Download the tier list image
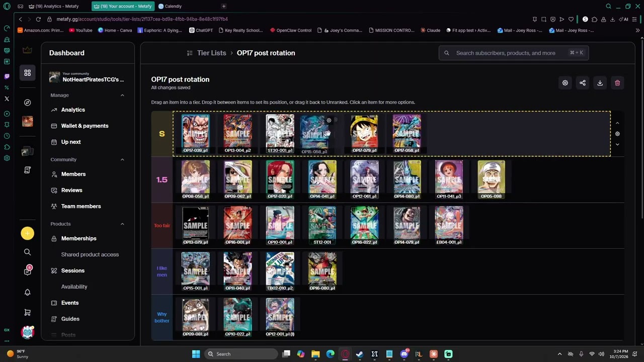644x362 pixels. pos(600,83)
